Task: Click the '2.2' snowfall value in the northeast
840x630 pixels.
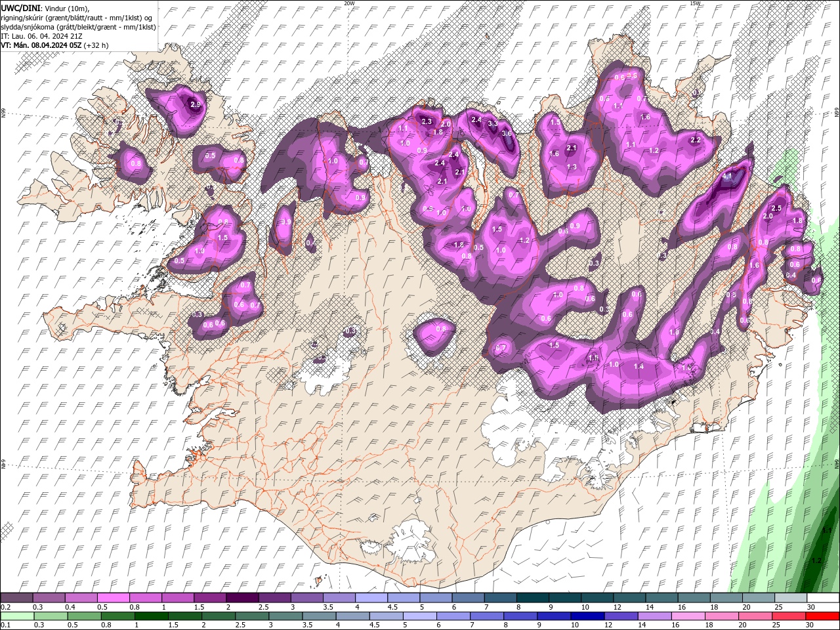Action: tap(696, 140)
